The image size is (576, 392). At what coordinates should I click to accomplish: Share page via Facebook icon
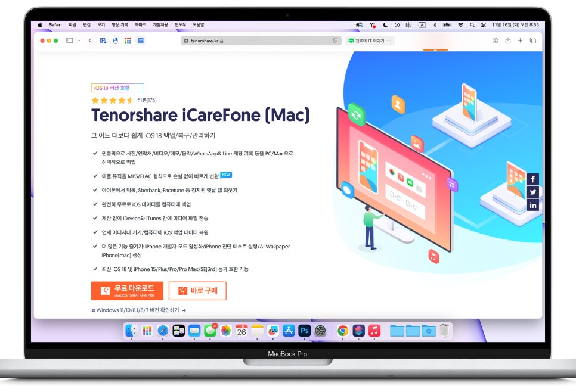[x=533, y=179]
